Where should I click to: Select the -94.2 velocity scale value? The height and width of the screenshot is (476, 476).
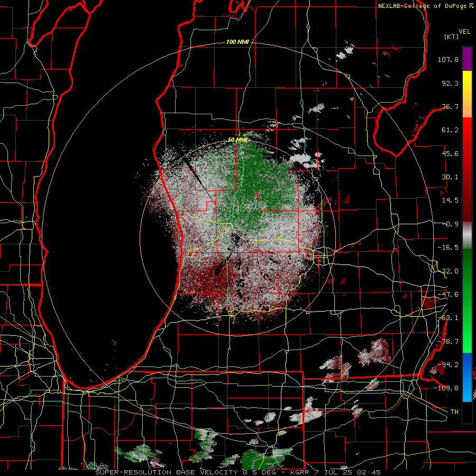click(x=448, y=364)
